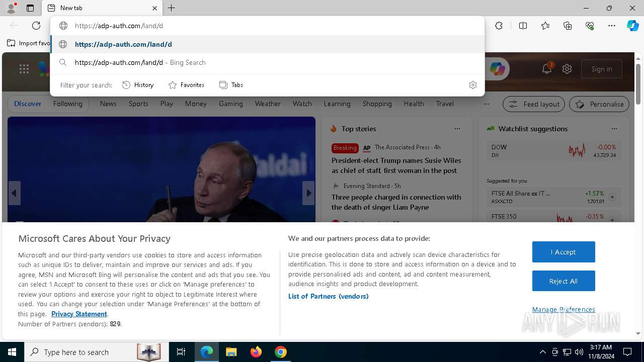Screen dimensions: 644x362
Task: Open the Privacy Statement link
Action: pos(79,314)
